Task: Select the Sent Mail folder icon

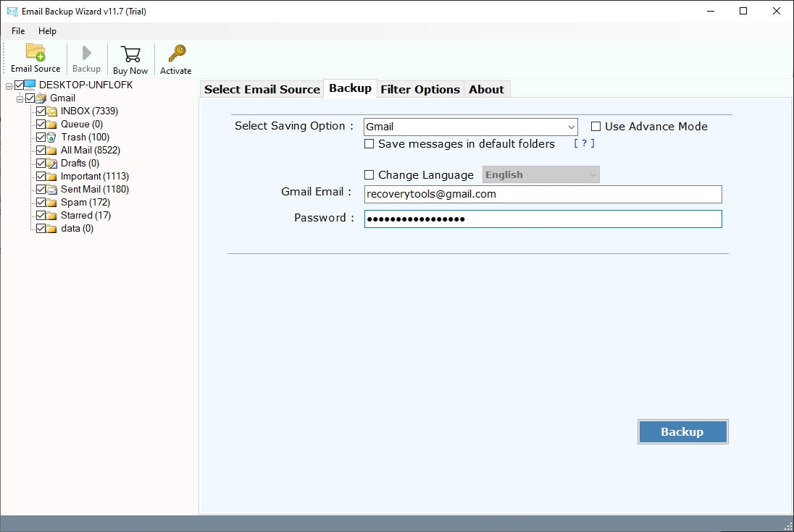Action: [52, 190]
